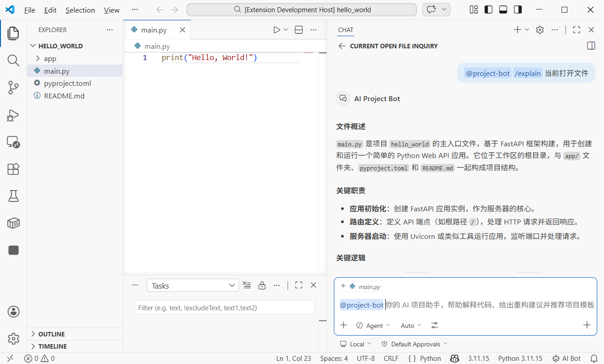Image resolution: width=604 pixels, height=364 pixels.
Task: Open the Remote Explorer icon
Action: [13, 142]
